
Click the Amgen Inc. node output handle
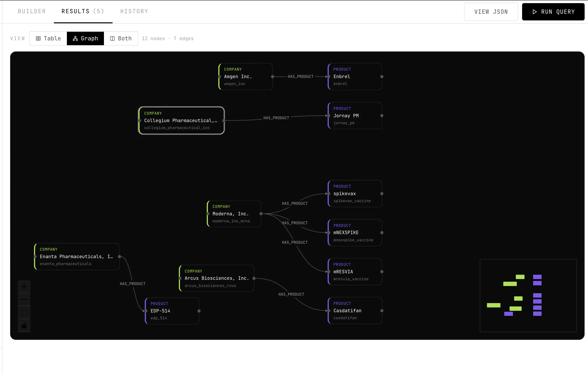tap(273, 77)
